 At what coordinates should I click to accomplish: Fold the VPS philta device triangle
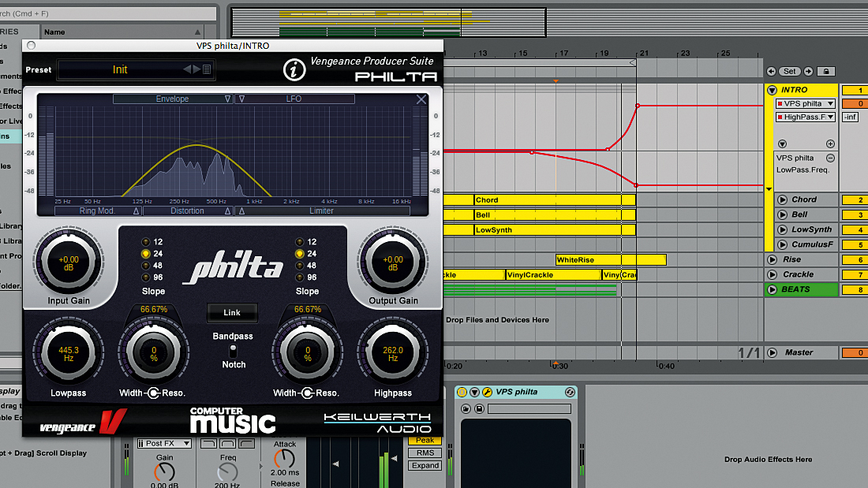point(474,393)
